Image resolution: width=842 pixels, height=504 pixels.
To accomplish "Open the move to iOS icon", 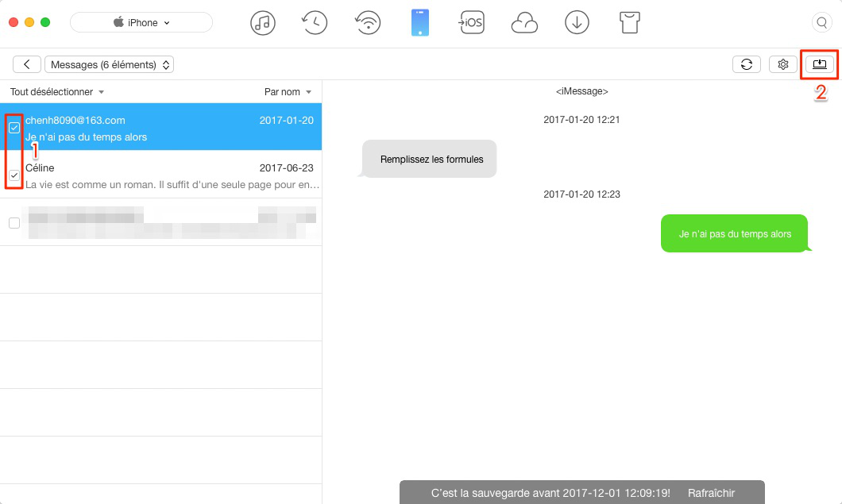I will [x=471, y=22].
